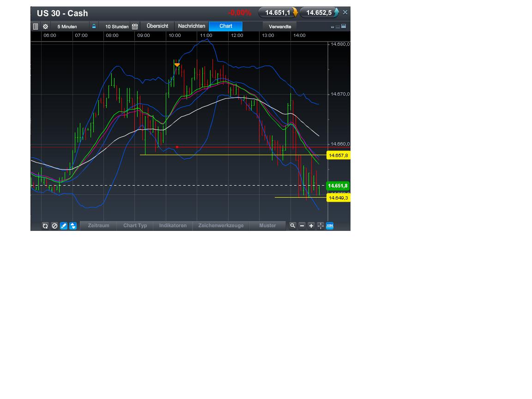The image size is (532, 399).
Task: Open the 5 Minuten interval dropdown
Action: 67,26
